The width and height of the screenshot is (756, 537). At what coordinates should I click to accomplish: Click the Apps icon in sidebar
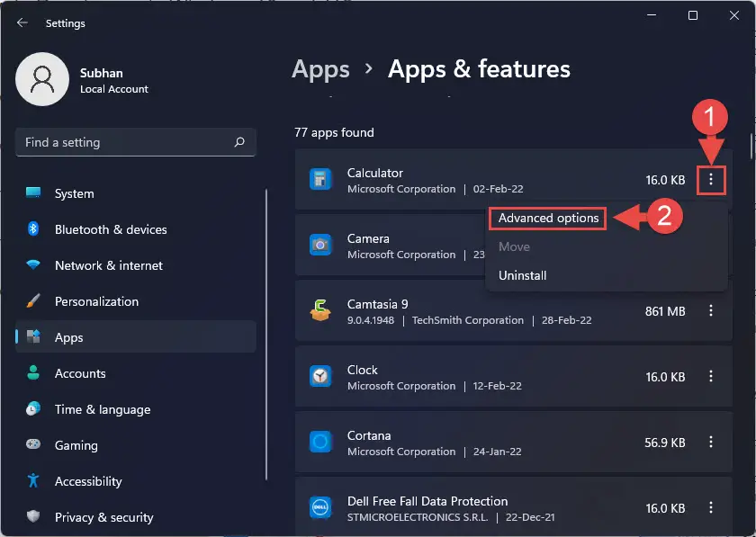tap(33, 336)
